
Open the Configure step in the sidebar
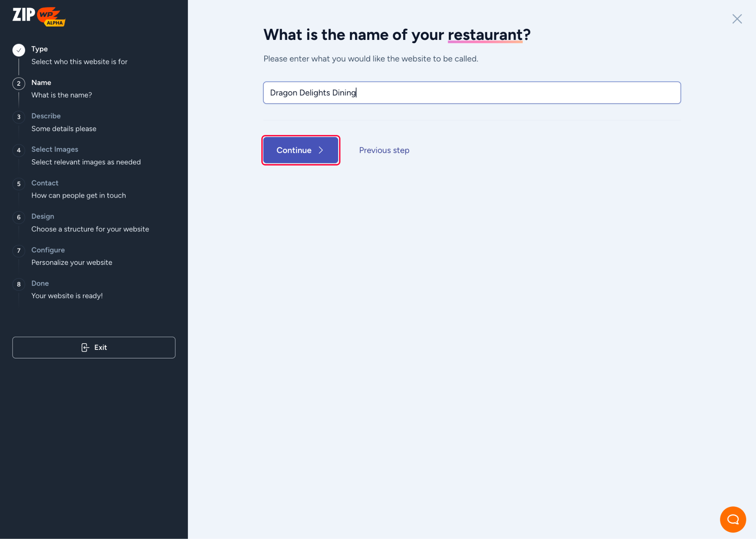tap(48, 250)
